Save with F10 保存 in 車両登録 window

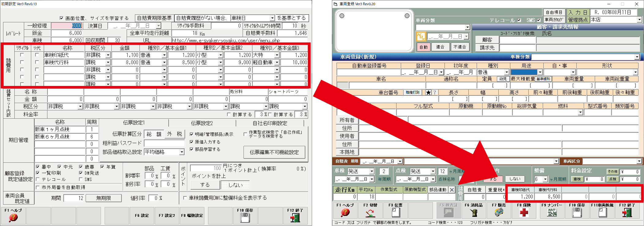point(577,210)
